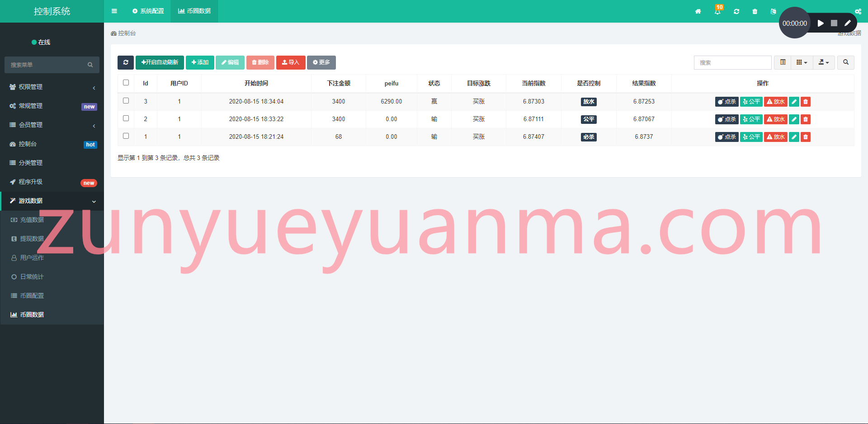The width and height of the screenshot is (868, 424).
Task: Click 公平 button for row Id 2
Action: [x=751, y=119]
